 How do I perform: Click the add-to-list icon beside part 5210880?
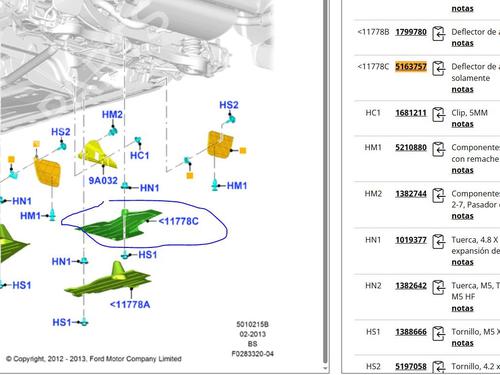[439, 149]
